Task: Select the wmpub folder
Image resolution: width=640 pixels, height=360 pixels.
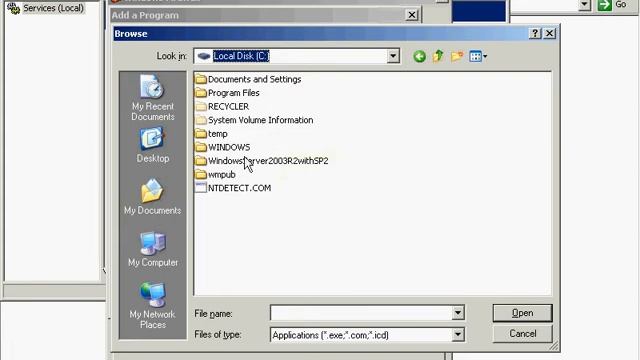Action: 216,174
